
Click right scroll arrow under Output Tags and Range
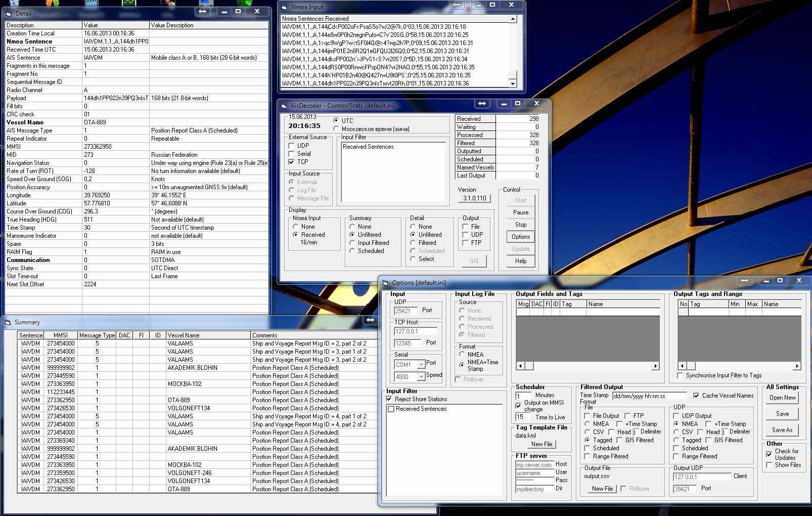797,366
